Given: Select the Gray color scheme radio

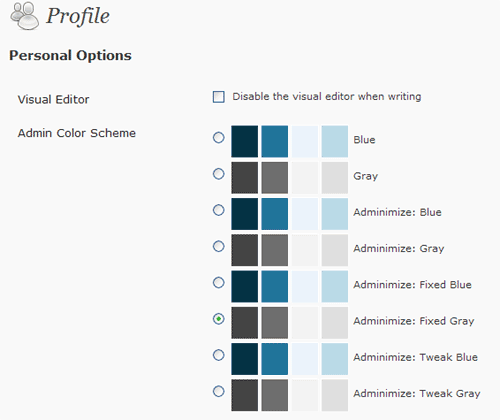Looking at the screenshot, I should 219,174.
